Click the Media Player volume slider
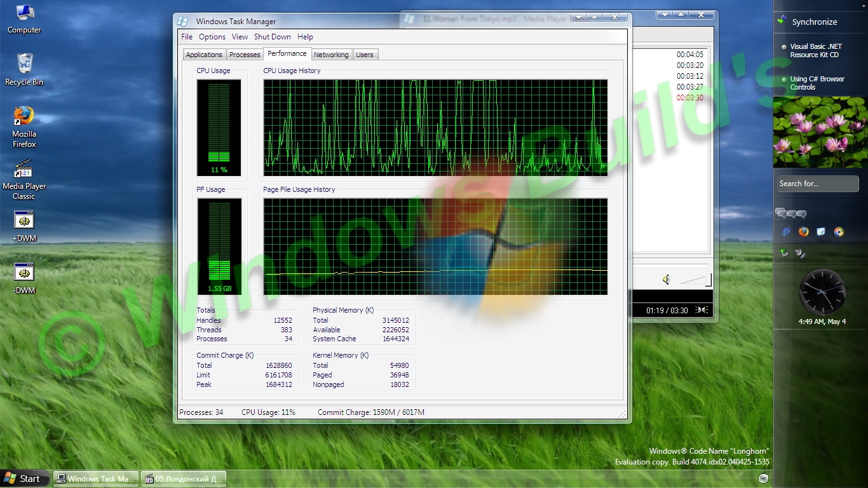 click(696, 280)
